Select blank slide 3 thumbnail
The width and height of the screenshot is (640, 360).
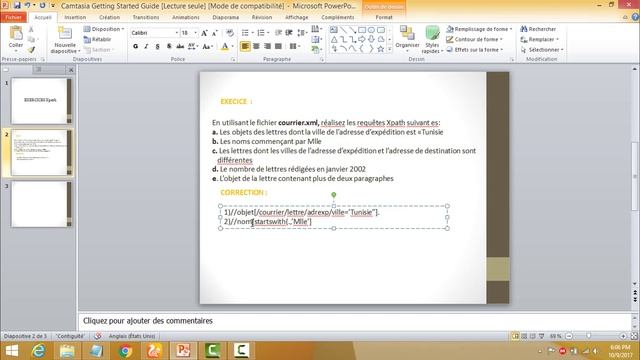tap(41, 204)
